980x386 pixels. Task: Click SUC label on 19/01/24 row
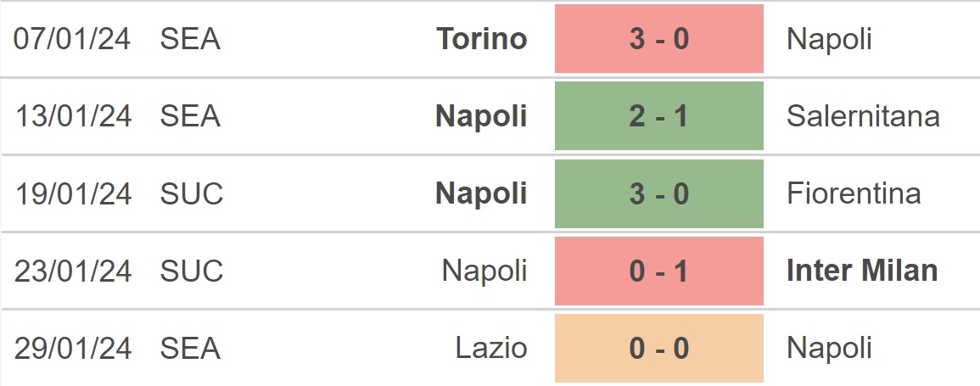pos(191,193)
